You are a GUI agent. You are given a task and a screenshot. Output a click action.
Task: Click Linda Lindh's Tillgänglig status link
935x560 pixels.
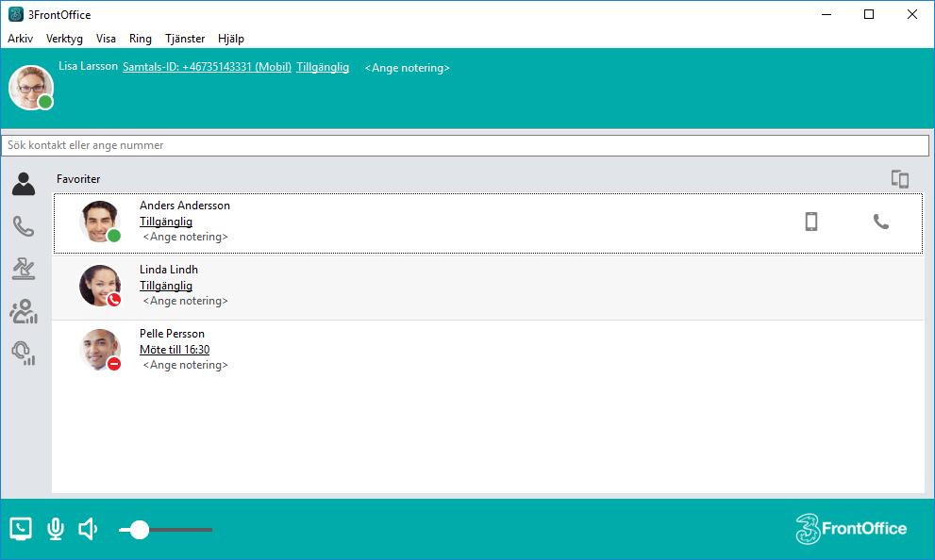click(x=166, y=286)
